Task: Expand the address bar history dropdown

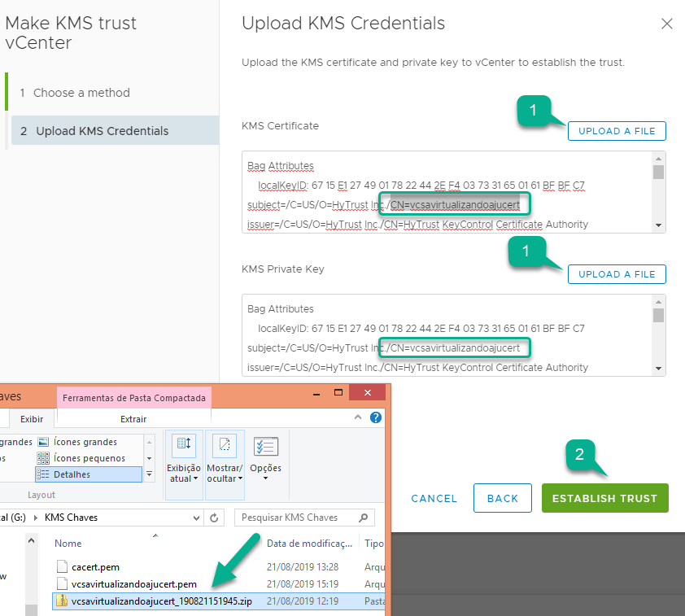Action: pyautogui.click(x=196, y=518)
